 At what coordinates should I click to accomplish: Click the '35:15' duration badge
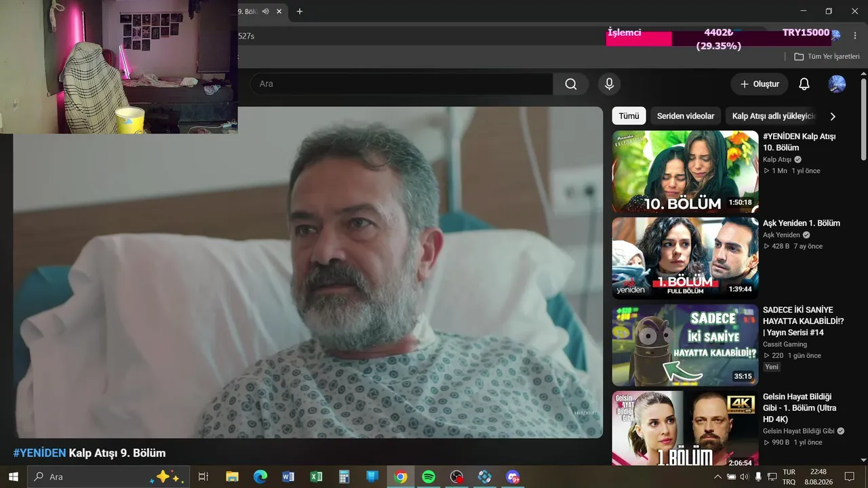(743, 376)
